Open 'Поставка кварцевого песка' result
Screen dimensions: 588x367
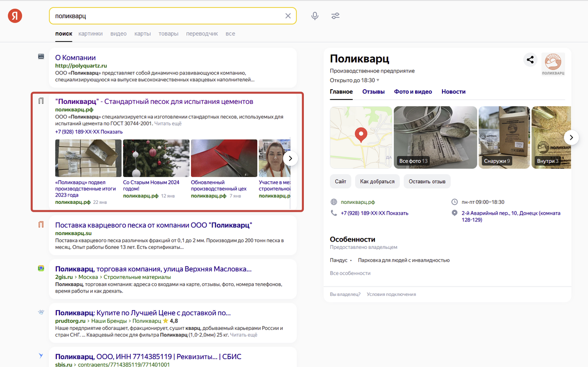point(154,225)
